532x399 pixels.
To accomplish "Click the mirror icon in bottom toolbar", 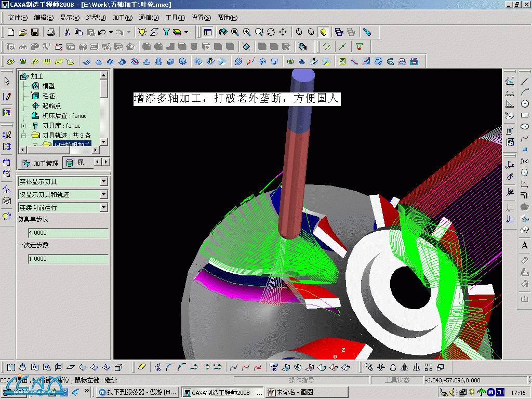I will [404, 367].
